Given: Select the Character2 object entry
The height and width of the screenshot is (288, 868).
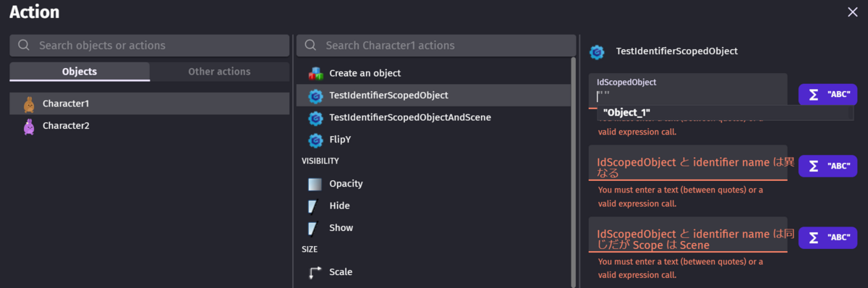Looking at the screenshot, I should tap(150, 126).
